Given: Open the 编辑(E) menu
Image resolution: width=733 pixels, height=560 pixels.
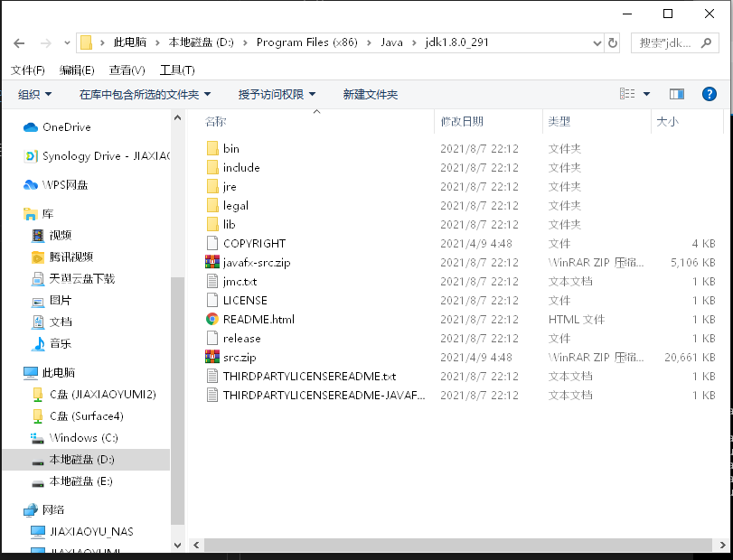Looking at the screenshot, I should coord(77,70).
